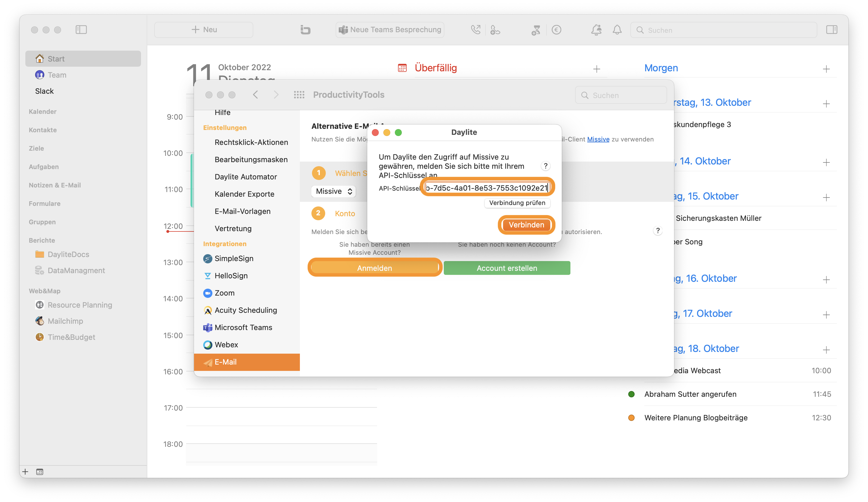Add an item to Morgen with the plus
This screenshot has height=502, width=868.
tap(826, 69)
